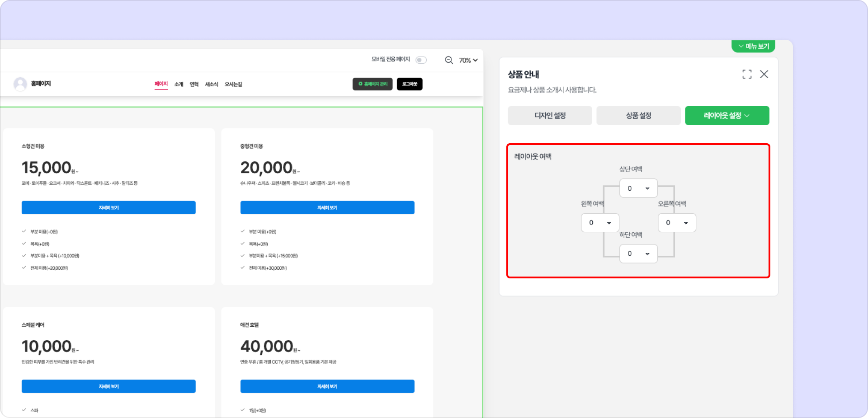Click the 로그아웃 button
Image resolution: width=868 pixels, height=418 pixels.
pyautogui.click(x=410, y=84)
